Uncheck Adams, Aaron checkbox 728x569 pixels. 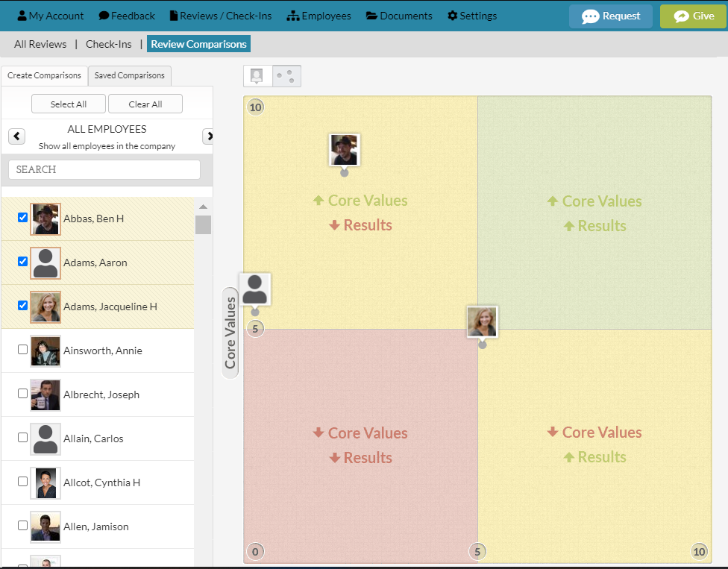coord(22,261)
